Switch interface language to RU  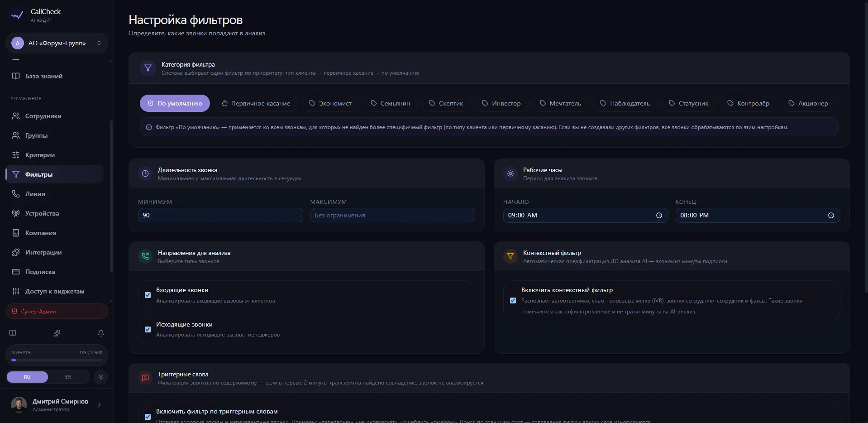coord(27,377)
